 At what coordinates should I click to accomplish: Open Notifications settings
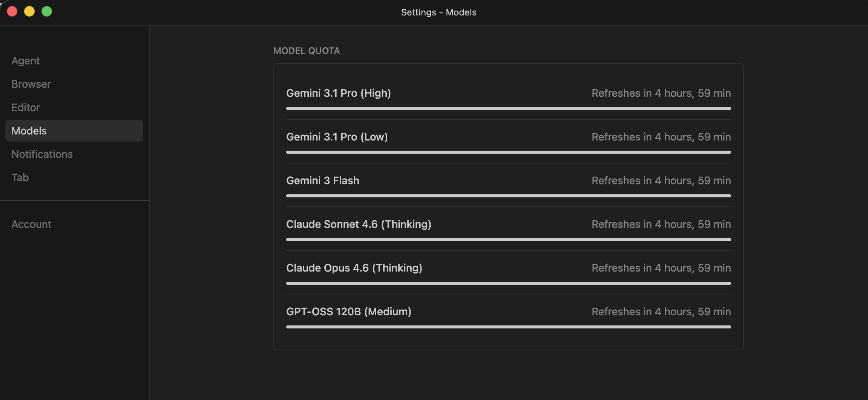(x=42, y=154)
